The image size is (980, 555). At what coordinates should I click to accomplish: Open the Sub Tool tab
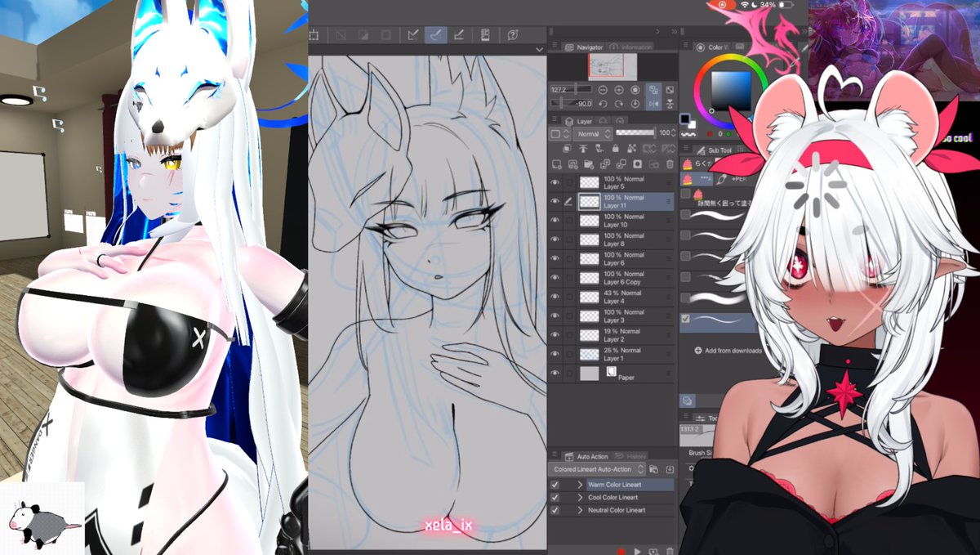[x=714, y=150]
